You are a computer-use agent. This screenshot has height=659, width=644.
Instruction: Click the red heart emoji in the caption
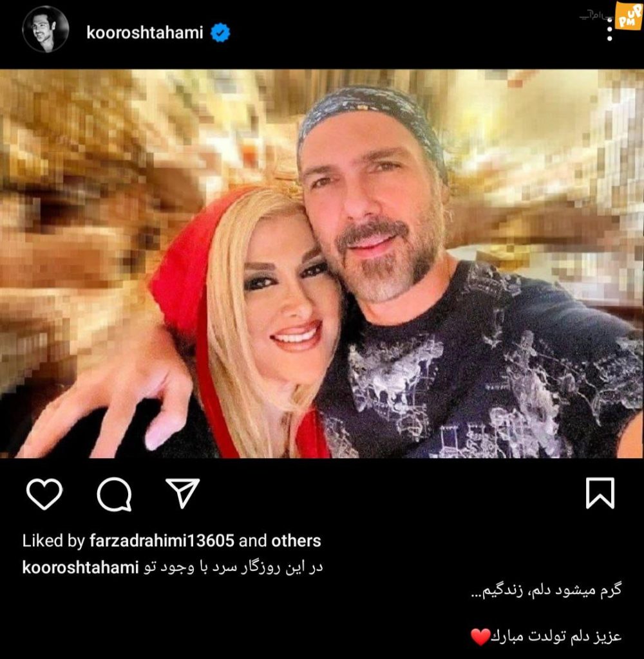(480, 636)
